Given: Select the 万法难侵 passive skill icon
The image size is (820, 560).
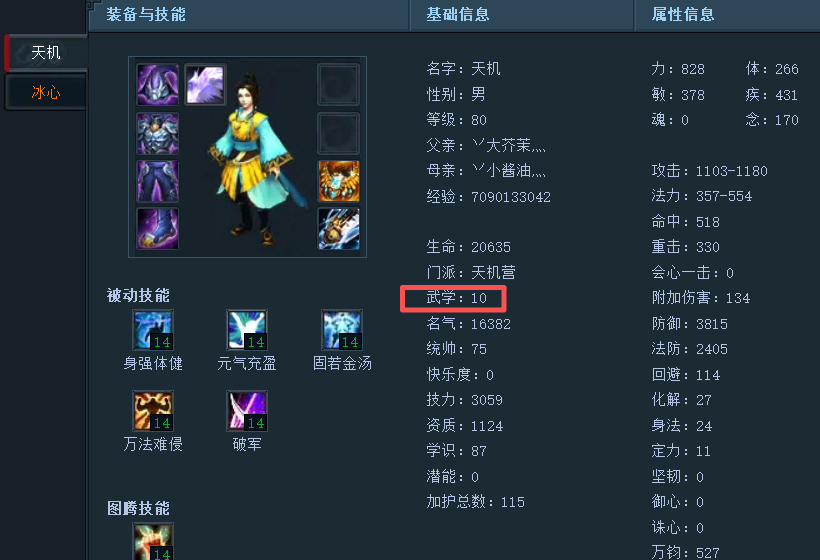Looking at the screenshot, I should [153, 411].
